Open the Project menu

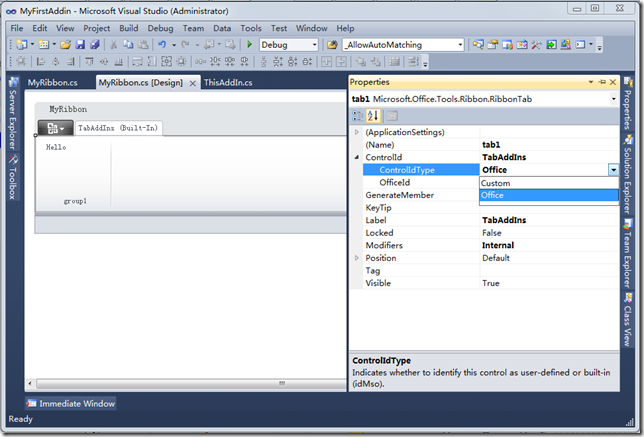(x=97, y=28)
